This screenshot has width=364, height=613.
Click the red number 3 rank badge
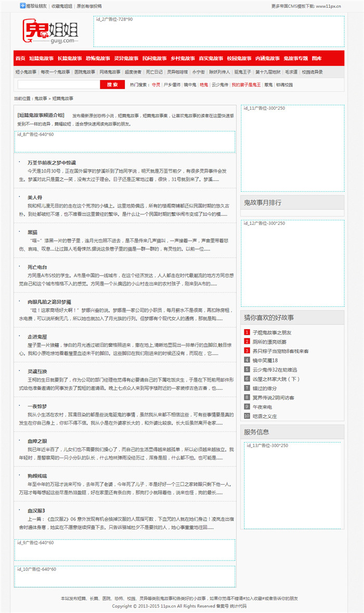(247, 350)
